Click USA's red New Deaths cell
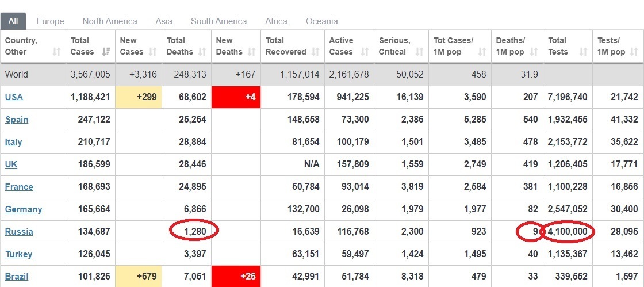Screen dimensions: 644x287 [236, 97]
